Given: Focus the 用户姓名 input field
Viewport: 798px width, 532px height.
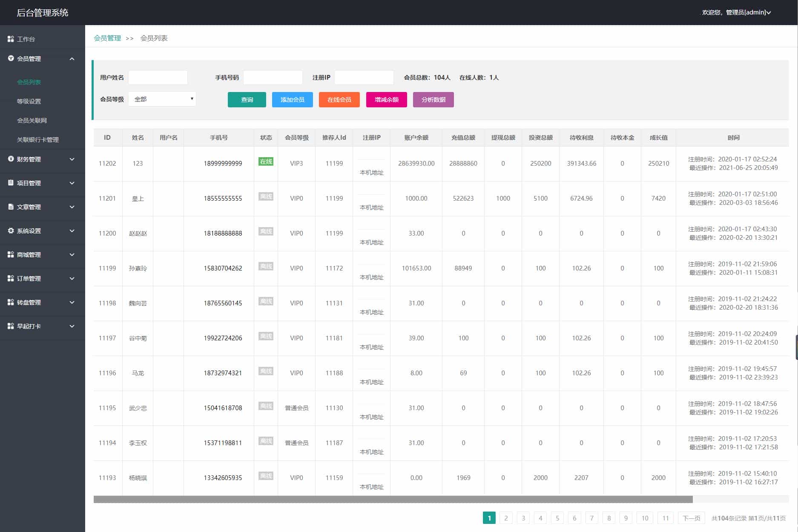Looking at the screenshot, I should (x=158, y=77).
